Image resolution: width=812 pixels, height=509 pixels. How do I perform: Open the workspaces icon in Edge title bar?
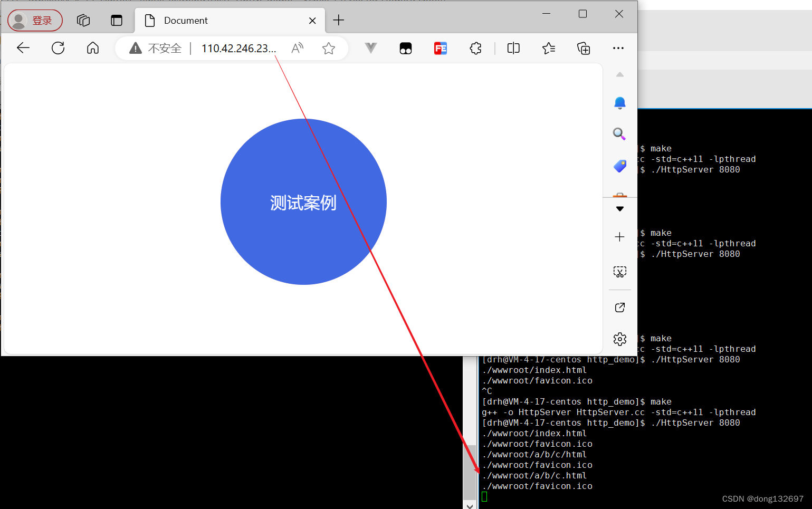[x=83, y=21]
